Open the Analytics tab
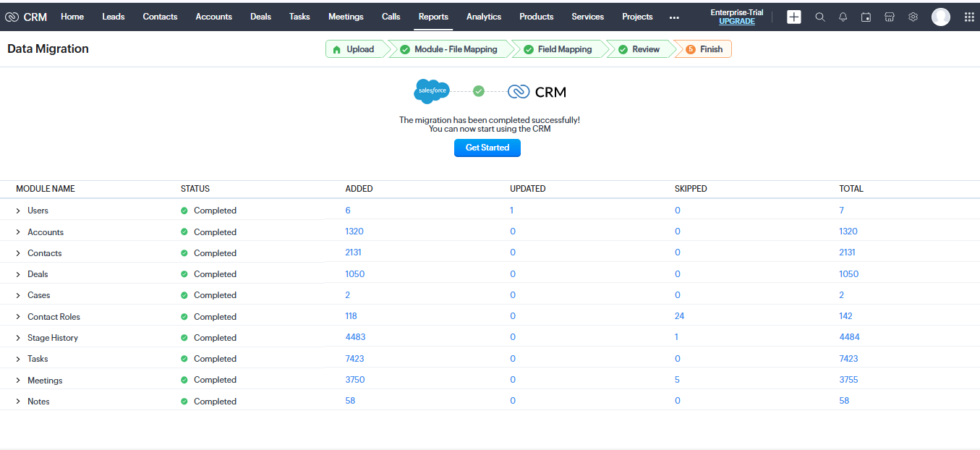 coord(484,17)
